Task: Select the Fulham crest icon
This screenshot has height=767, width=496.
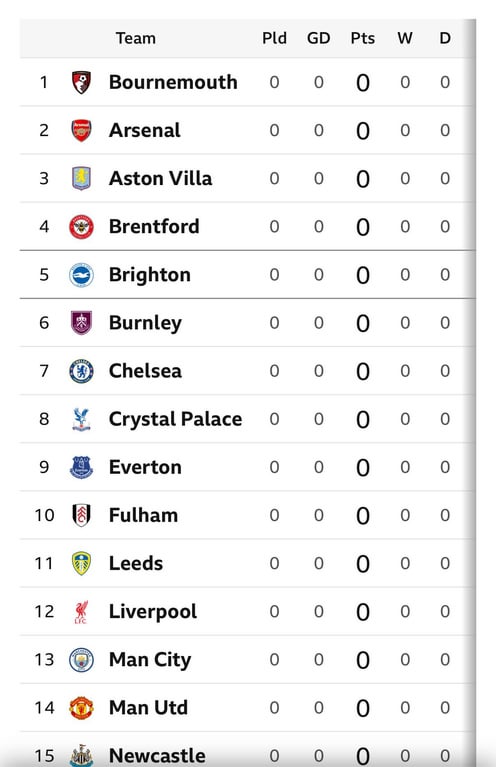Action: coord(81,515)
